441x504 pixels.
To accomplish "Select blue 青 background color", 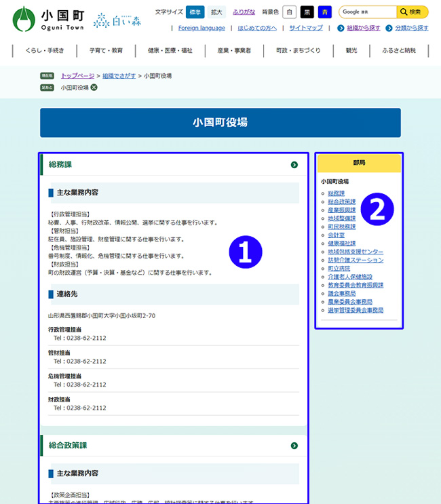I will click(324, 12).
